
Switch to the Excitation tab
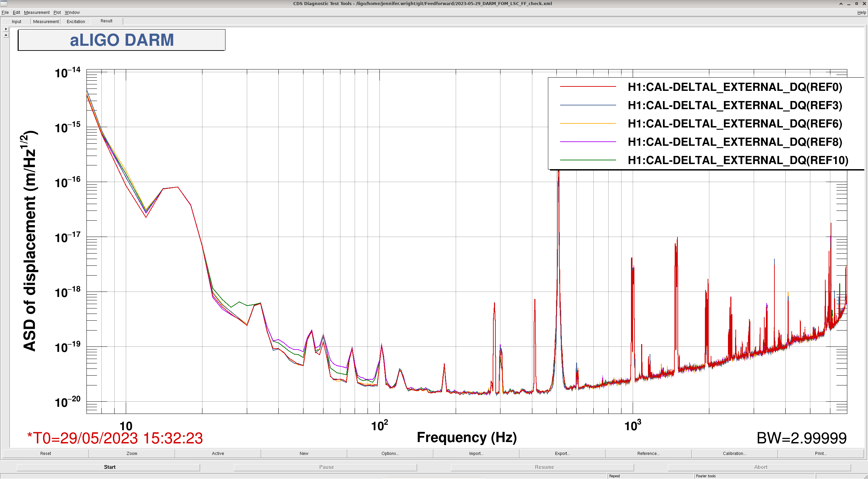point(76,21)
